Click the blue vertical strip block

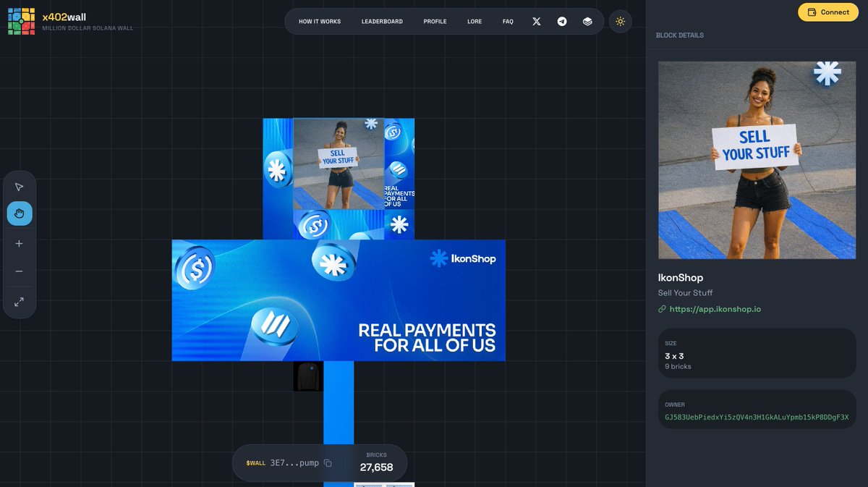339,402
